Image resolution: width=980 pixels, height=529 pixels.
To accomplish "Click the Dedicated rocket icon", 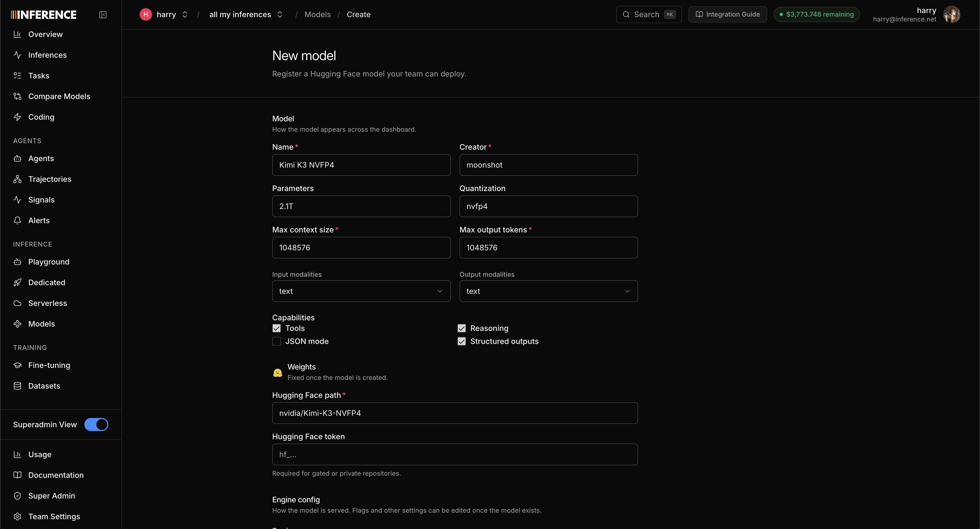I will (x=17, y=282).
